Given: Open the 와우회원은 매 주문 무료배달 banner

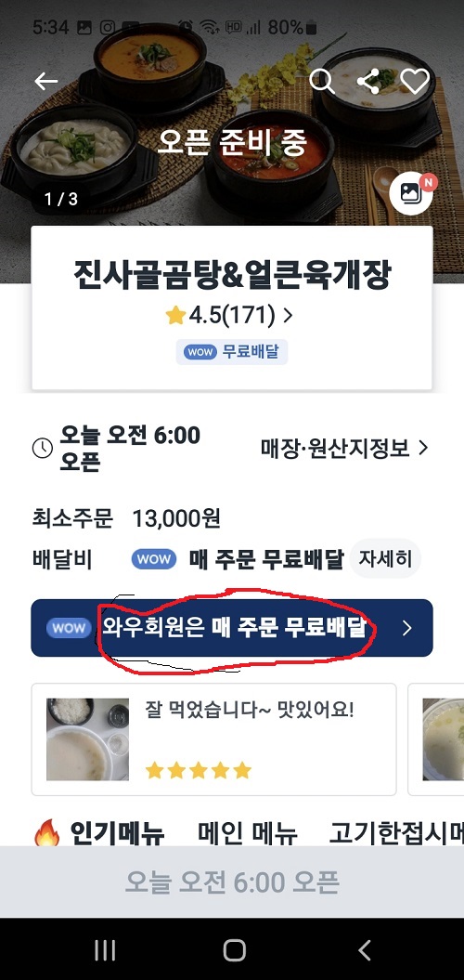Looking at the screenshot, I should tap(232, 628).
